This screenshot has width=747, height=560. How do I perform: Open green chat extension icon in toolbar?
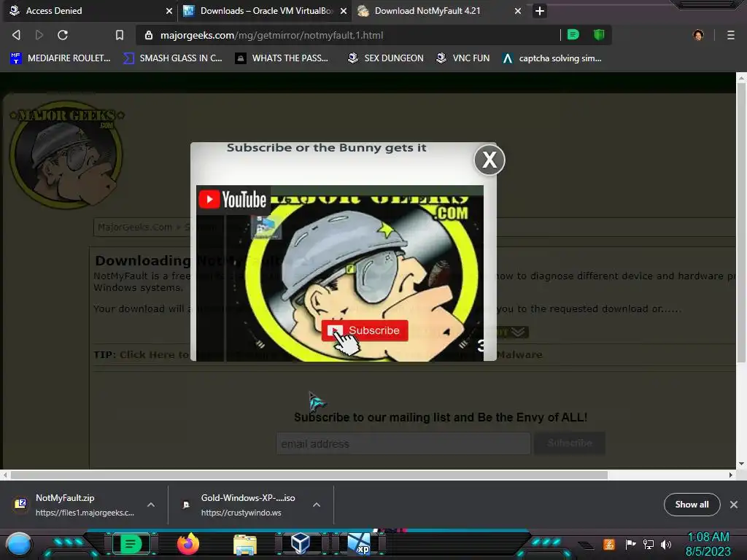coord(573,35)
